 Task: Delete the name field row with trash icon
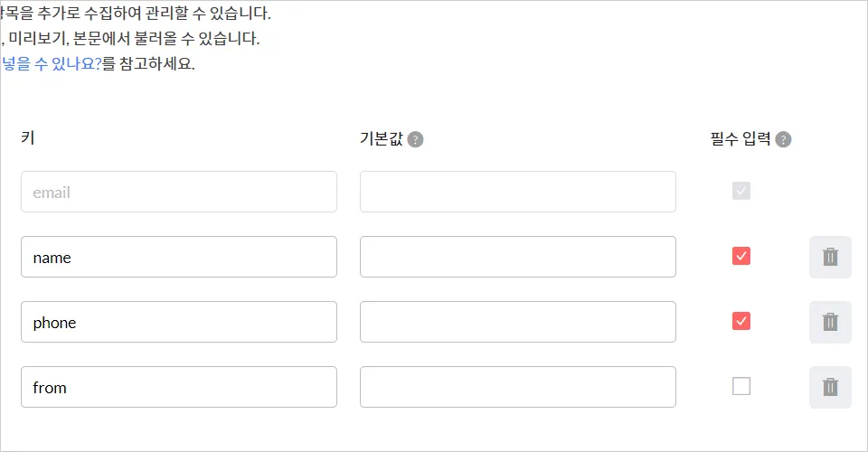pyautogui.click(x=830, y=257)
